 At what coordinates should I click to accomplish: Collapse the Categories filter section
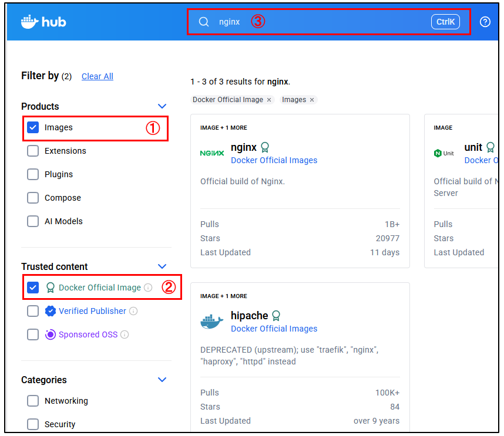[162, 380]
